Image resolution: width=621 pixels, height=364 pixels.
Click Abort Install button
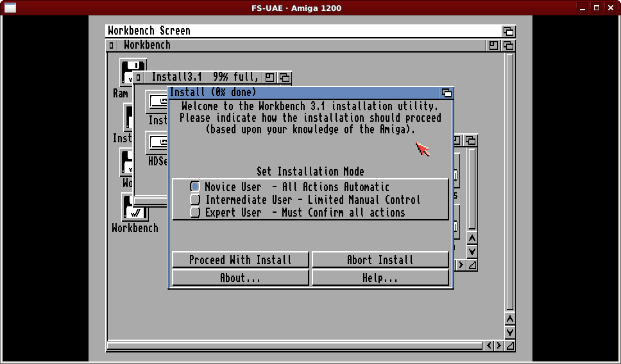pos(380,260)
